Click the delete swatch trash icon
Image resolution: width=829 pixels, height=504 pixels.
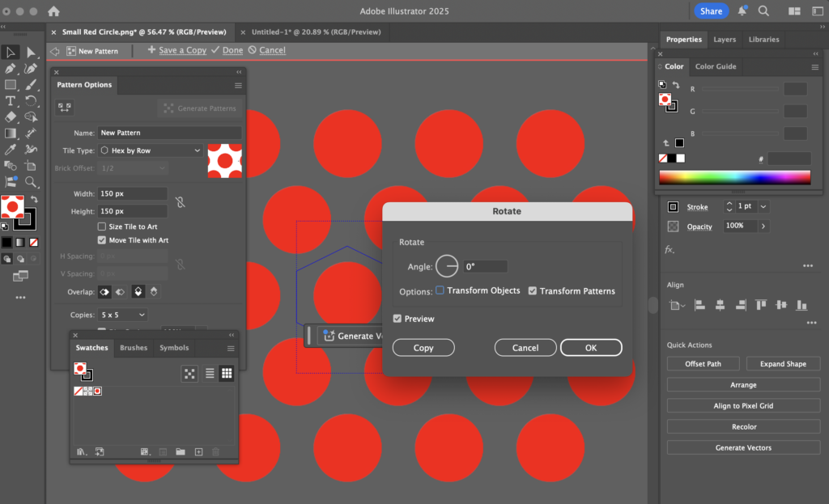(216, 451)
